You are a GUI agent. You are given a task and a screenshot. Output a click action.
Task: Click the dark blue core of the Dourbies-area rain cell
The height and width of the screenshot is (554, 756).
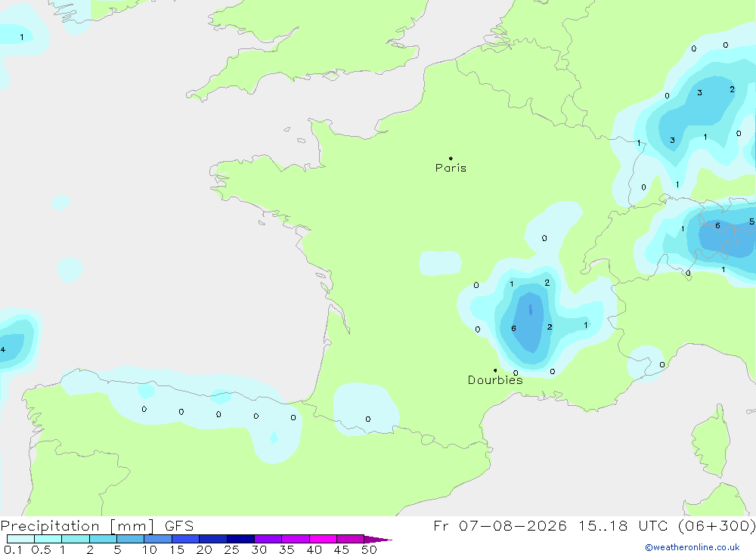pos(531,310)
